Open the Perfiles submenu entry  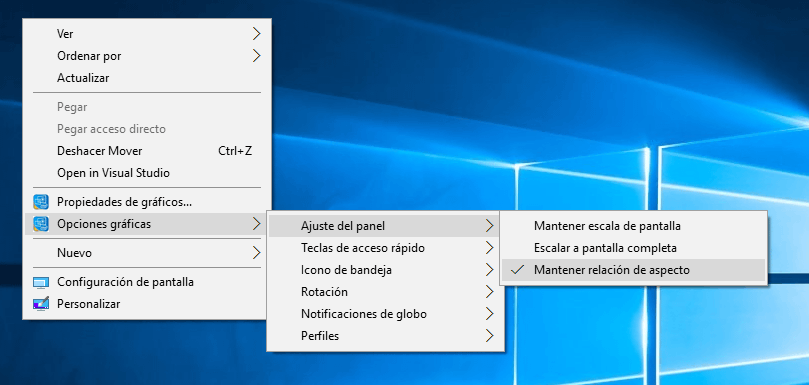[384, 336]
